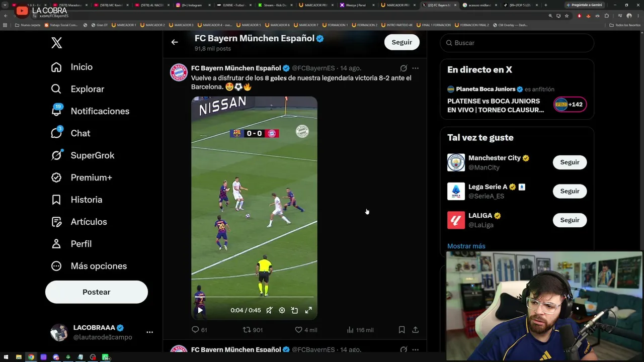Reply to the post with 61 replies
This screenshot has height=362, width=644.
(x=199, y=330)
